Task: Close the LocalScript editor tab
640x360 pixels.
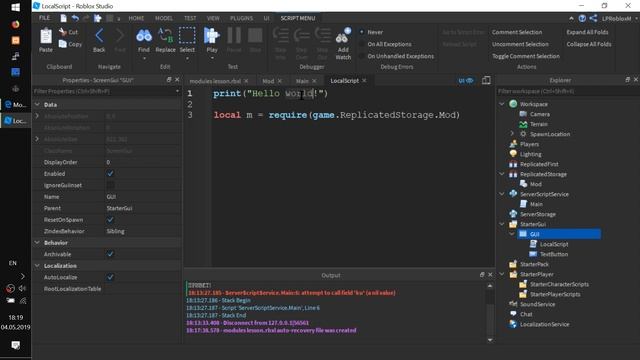Action: [364, 80]
